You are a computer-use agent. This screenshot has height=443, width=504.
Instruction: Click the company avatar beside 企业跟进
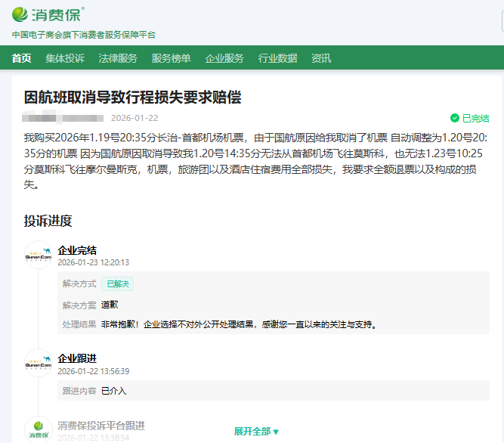(38, 364)
